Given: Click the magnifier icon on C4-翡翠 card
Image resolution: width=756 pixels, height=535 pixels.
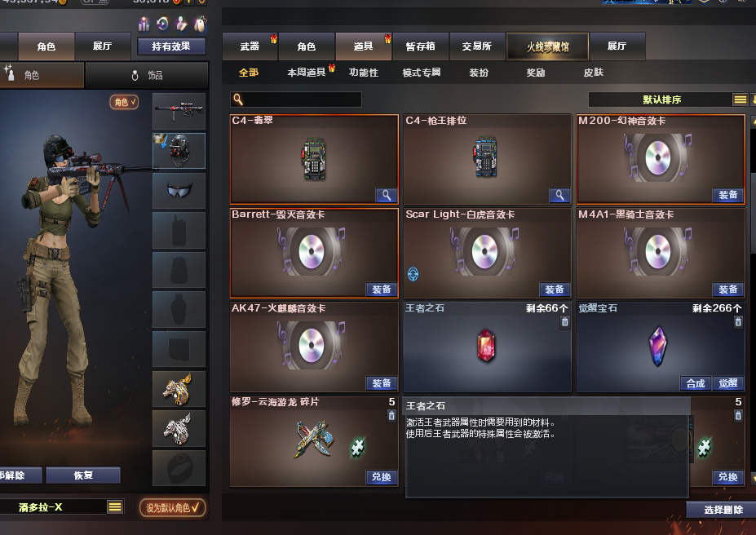Looking at the screenshot, I should 387,195.
